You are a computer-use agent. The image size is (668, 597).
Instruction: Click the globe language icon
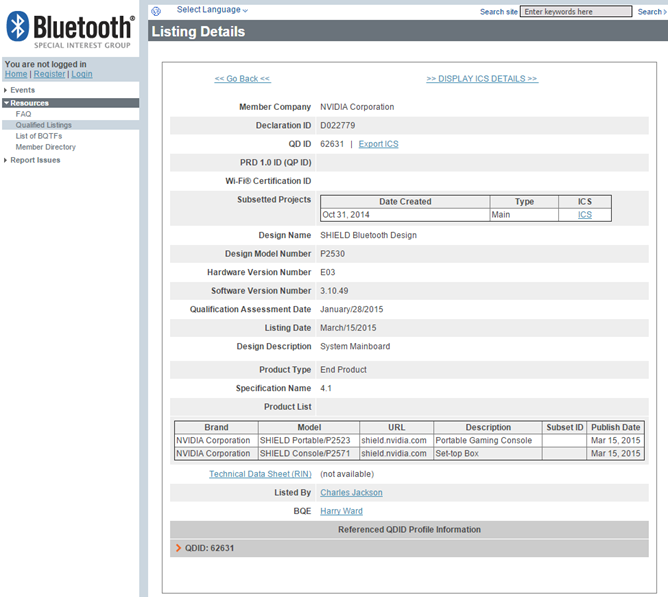pyautogui.click(x=156, y=11)
